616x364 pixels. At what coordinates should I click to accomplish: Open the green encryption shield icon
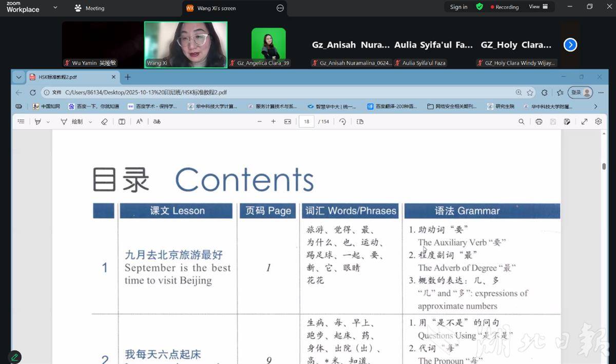479,7
